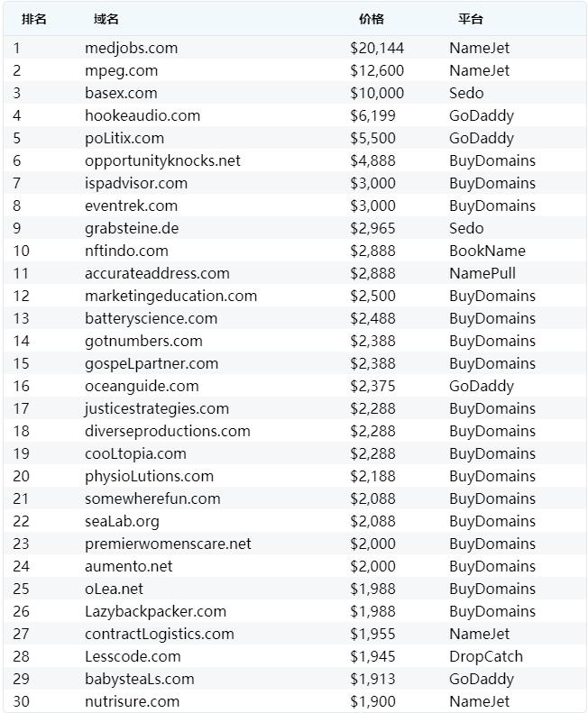Viewport: 588px width, 713px height.
Task: Click basex.com in the list
Action: 121,93
